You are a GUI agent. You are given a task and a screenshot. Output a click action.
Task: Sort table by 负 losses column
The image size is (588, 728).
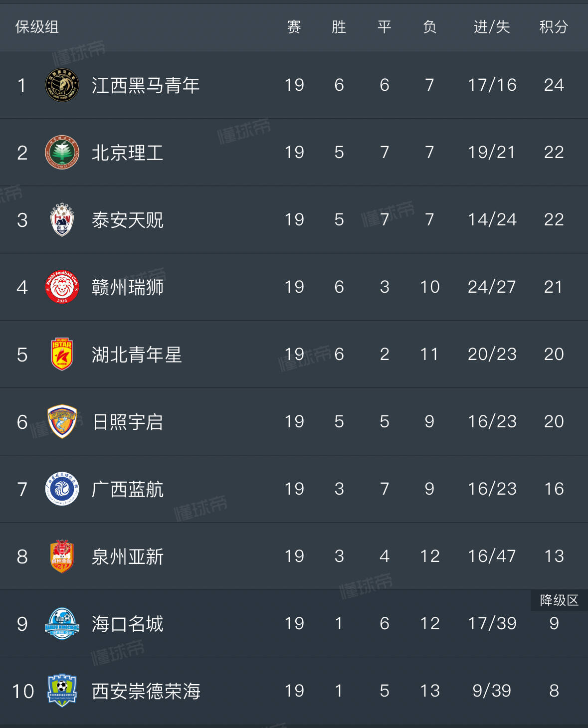click(x=428, y=27)
